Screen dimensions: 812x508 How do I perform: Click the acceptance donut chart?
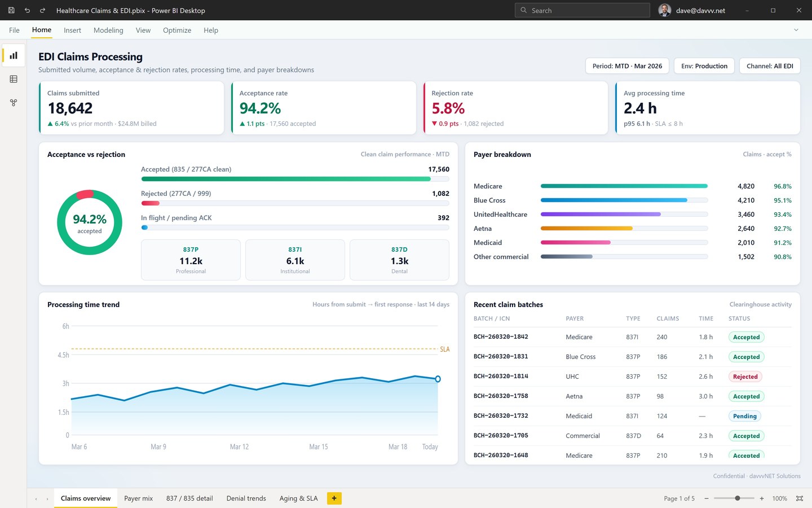tap(90, 222)
